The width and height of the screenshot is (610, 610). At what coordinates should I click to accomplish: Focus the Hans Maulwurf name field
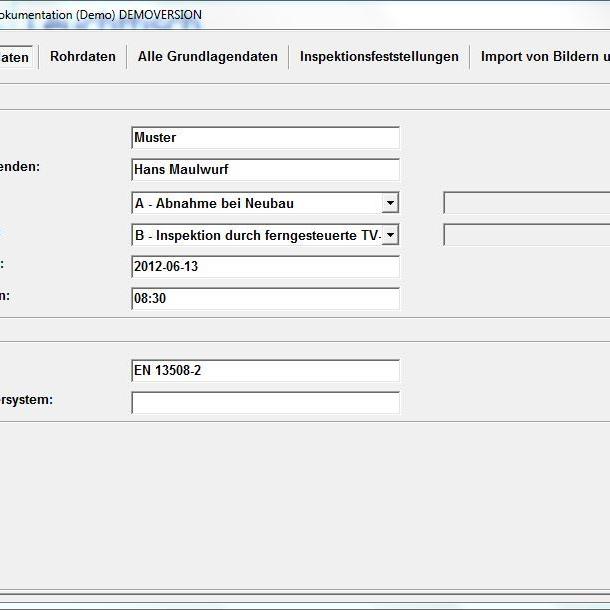point(265,170)
